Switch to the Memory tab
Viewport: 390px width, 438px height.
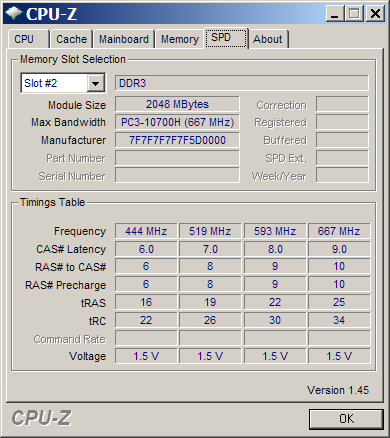180,39
